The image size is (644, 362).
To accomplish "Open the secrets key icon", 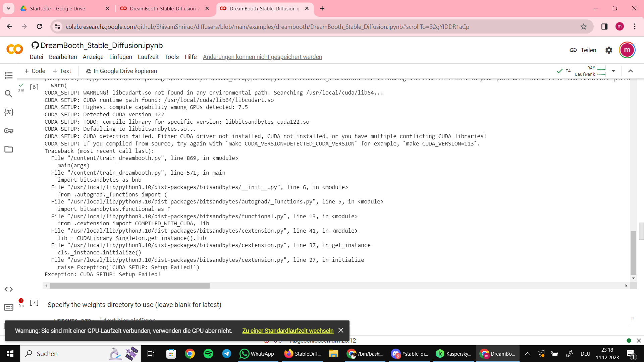I will point(9,131).
